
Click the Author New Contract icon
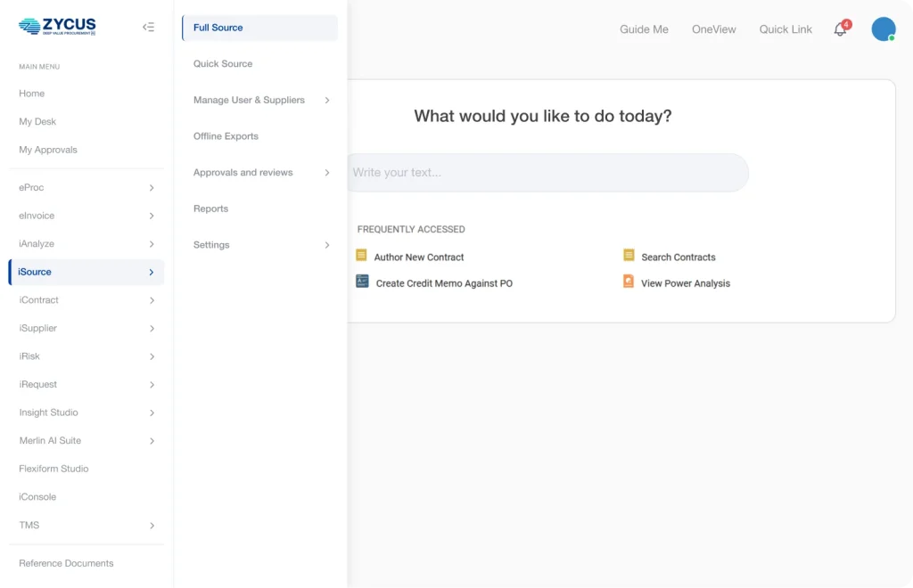click(361, 256)
